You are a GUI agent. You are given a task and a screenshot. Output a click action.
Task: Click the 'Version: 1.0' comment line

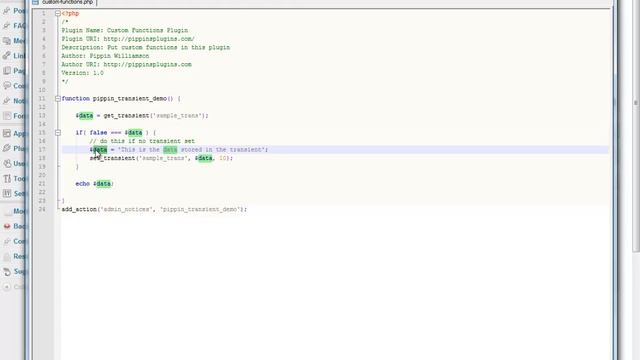pos(82,73)
